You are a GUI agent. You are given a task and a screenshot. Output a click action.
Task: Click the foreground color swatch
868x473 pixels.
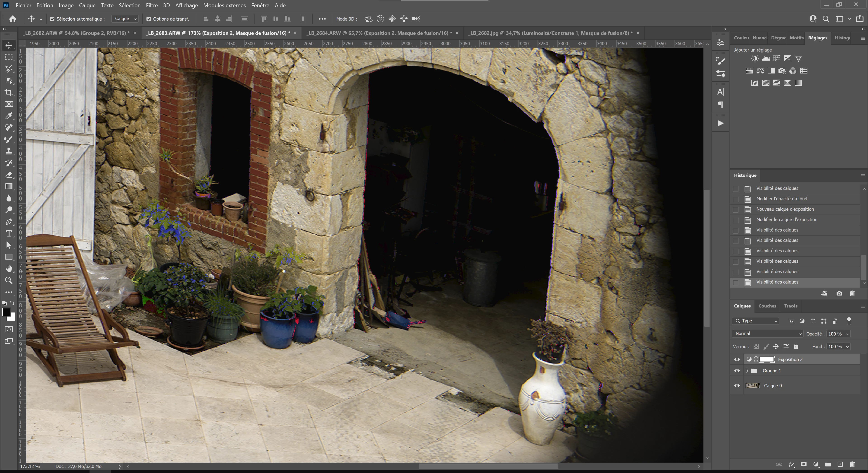[x=6, y=312]
